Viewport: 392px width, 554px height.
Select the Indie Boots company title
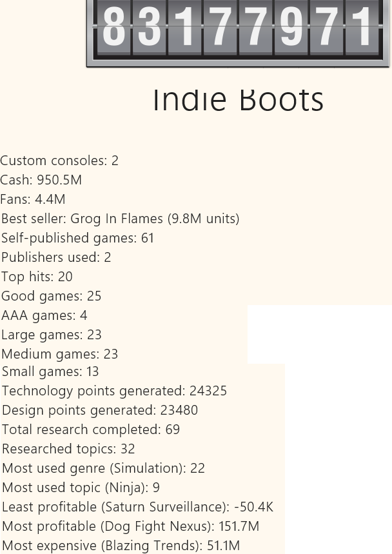(239, 100)
